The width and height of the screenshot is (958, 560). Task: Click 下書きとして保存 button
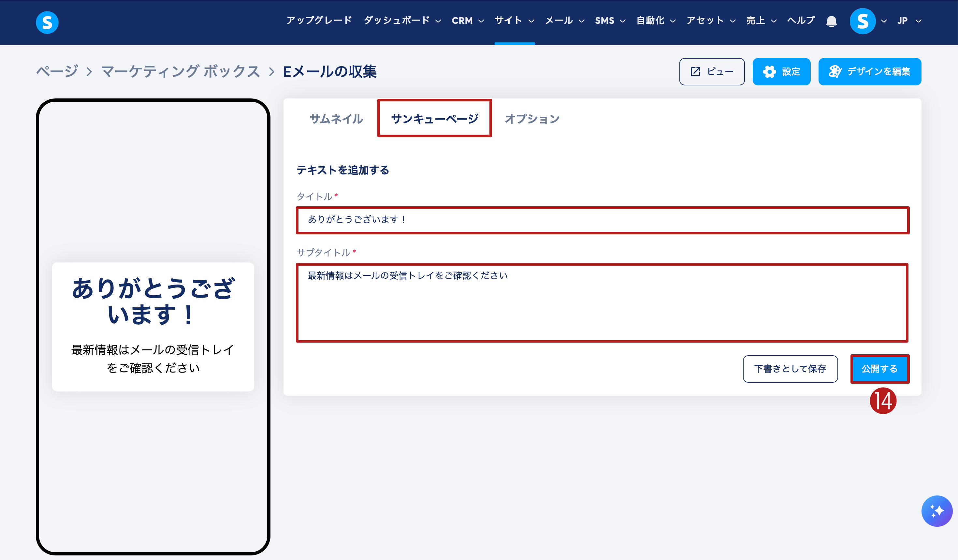tap(790, 369)
